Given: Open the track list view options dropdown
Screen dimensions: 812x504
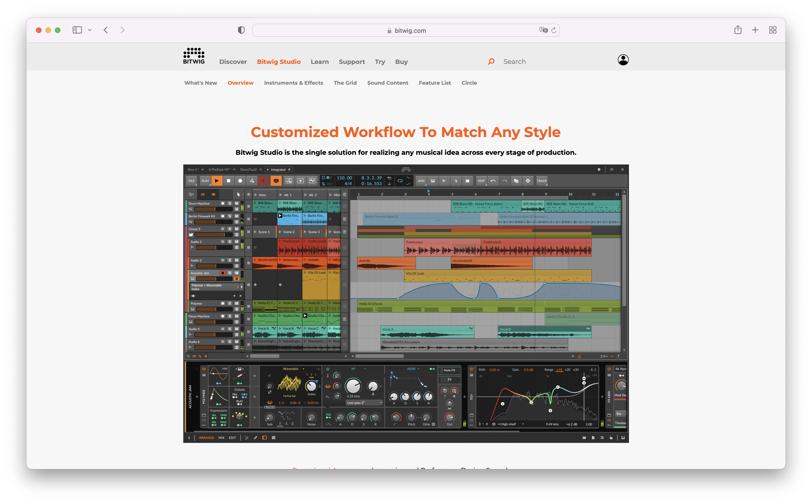Looking at the screenshot, I should click(x=191, y=194).
